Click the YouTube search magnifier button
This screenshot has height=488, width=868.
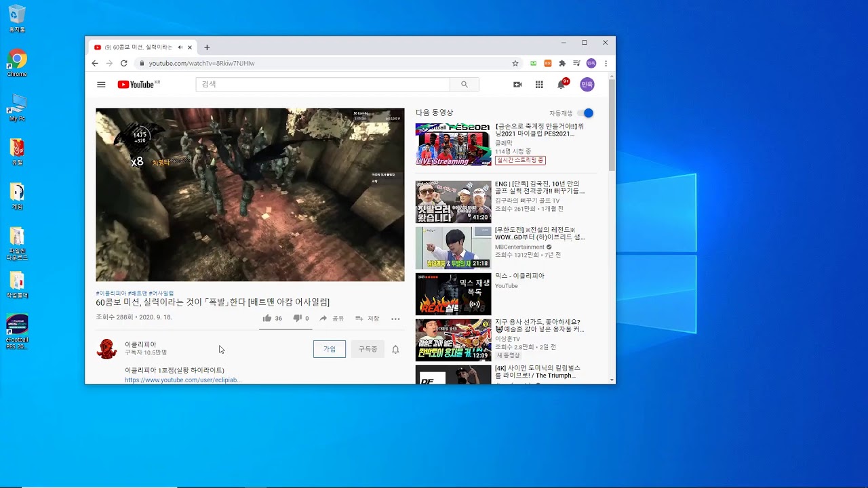pos(465,85)
